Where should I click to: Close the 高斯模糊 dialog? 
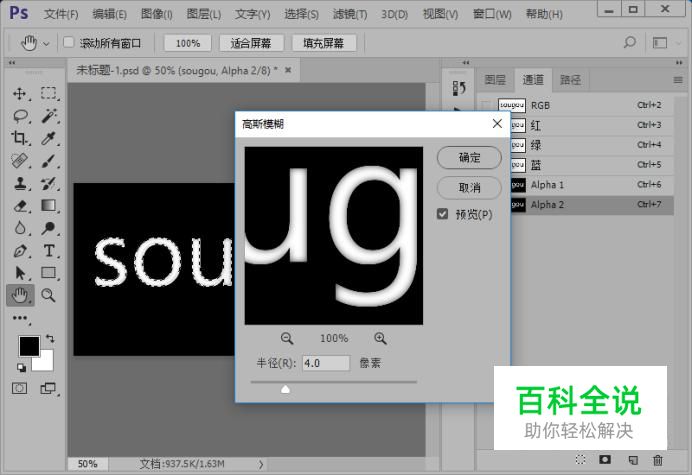click(497, 124)
